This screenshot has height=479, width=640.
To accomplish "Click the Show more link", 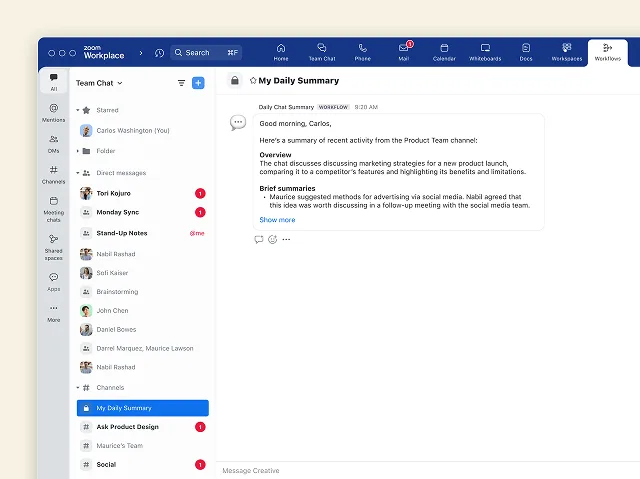I will pyautogui.click(x=277, y=220).
